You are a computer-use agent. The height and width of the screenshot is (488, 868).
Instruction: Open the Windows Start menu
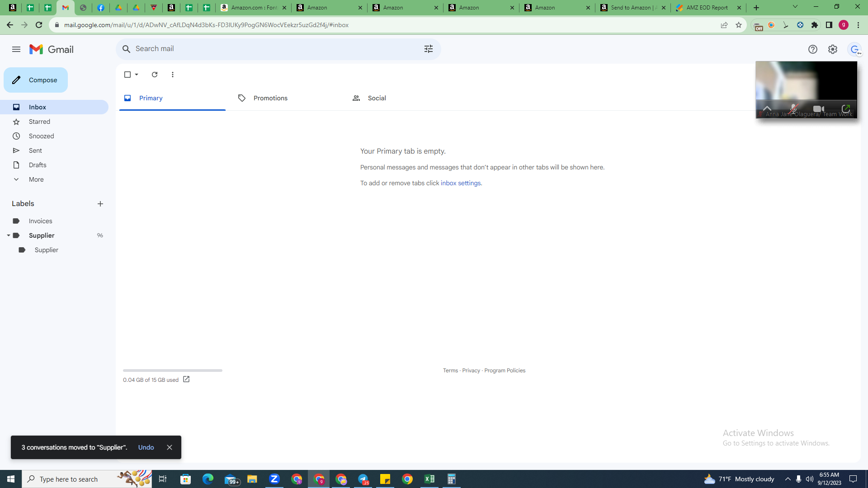[11, 479]
